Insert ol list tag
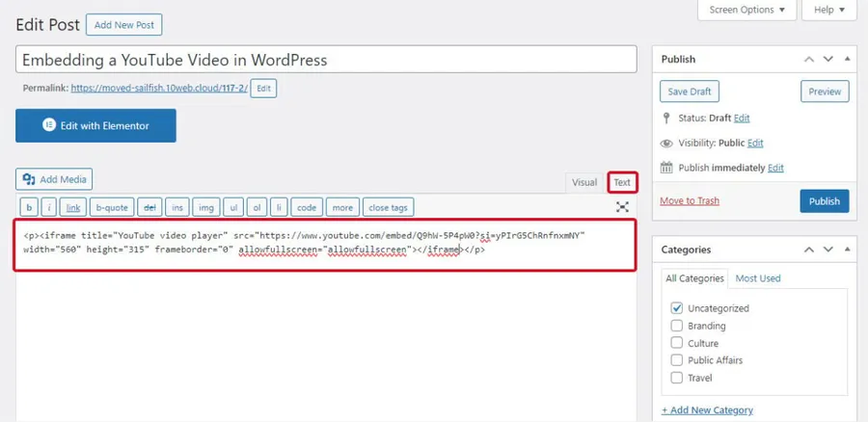This screenshot has height=422, width=868. 257,207
